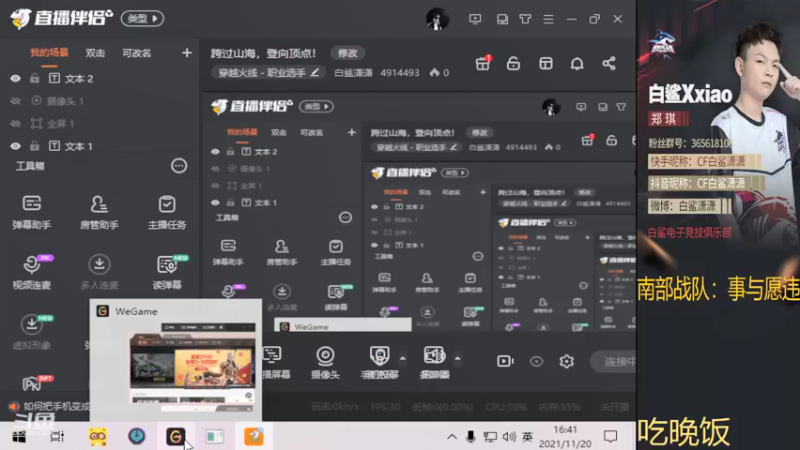Show hidden icons with the system tray chevron
The height and width of the screenshot is (450, 800).
pyautogui.click(x=452, y=437)
